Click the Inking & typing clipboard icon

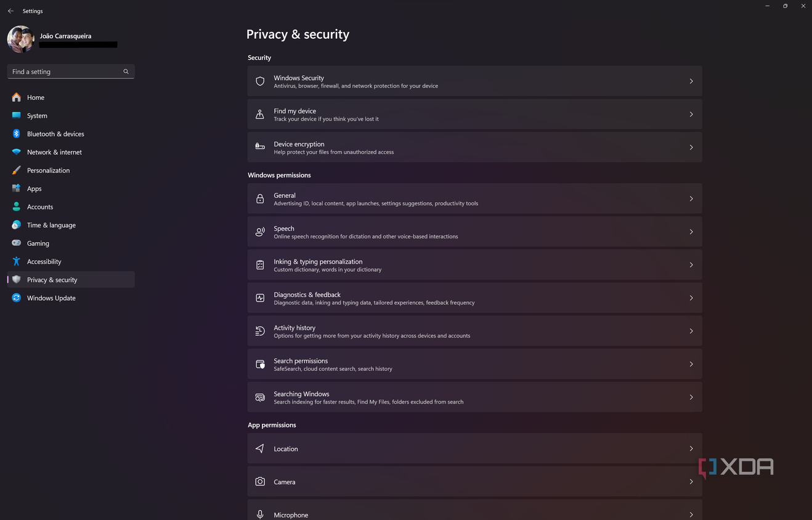(x=260, y=265)
